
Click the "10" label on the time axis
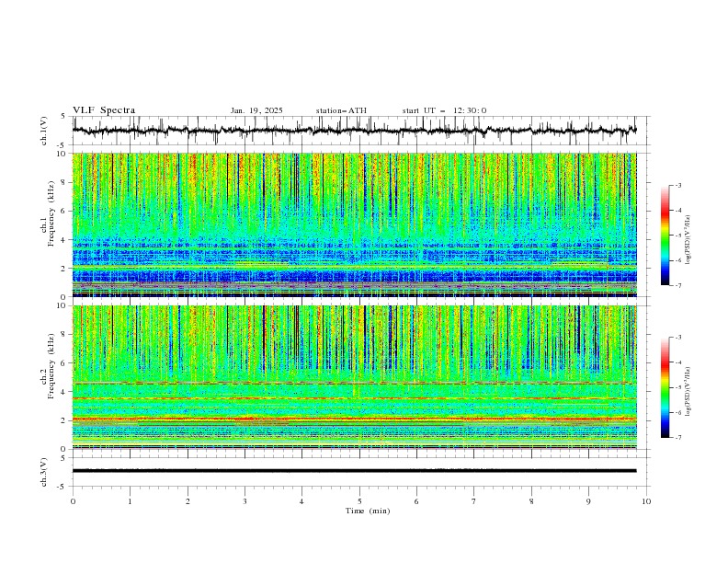[x=646, y=501]
